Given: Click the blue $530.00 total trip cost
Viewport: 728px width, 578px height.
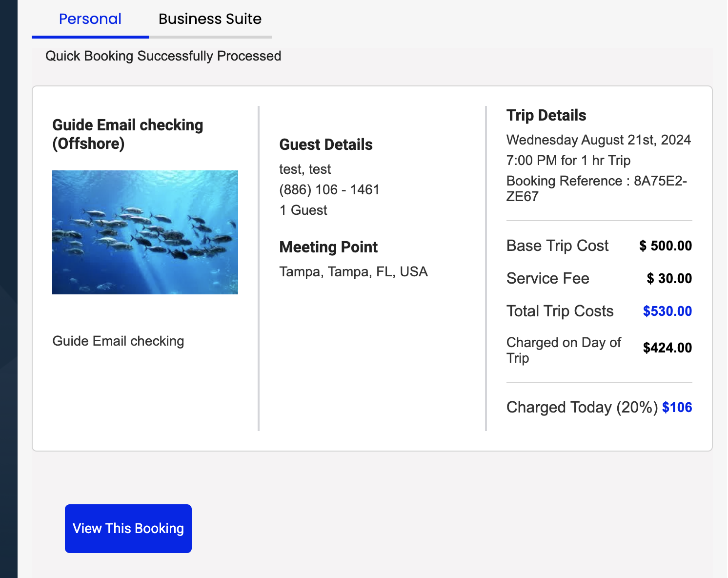Looking at the screenshot, I should click(667, 311).
